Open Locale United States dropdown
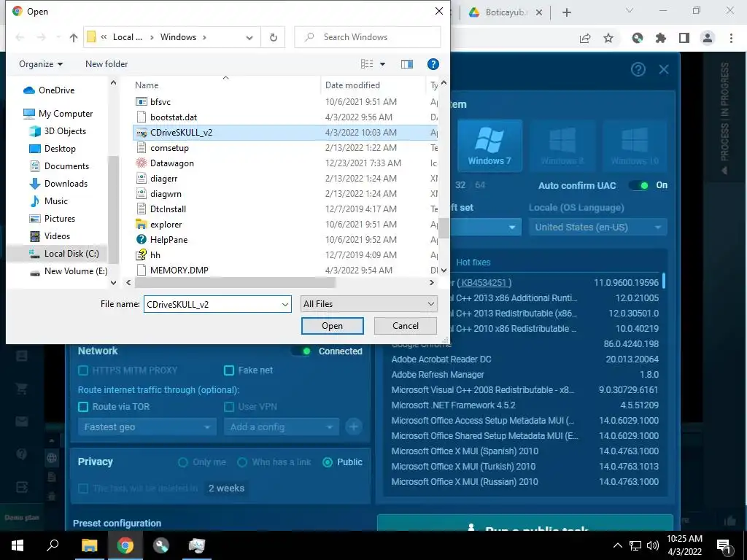This screenshot has width=747, height=560. (598, 227)
